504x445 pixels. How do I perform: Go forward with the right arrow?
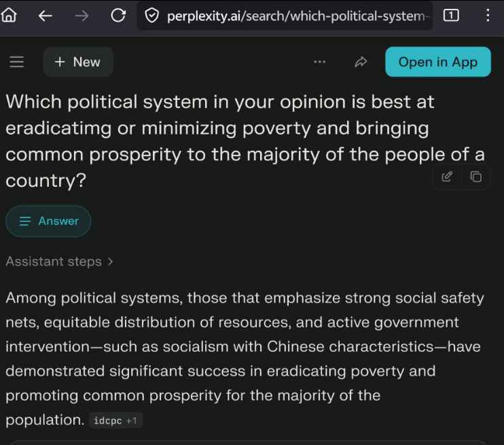pyautogui.click(x=82, y=16)
